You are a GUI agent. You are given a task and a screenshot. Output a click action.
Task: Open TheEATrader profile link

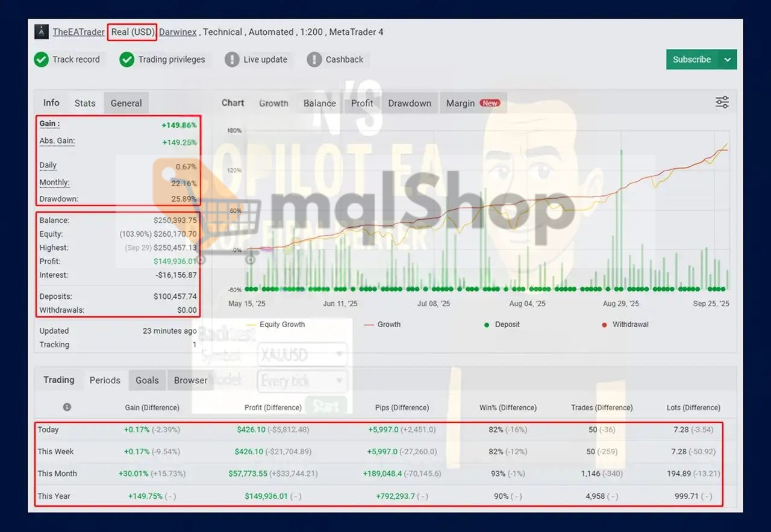[x=78, y=32]
